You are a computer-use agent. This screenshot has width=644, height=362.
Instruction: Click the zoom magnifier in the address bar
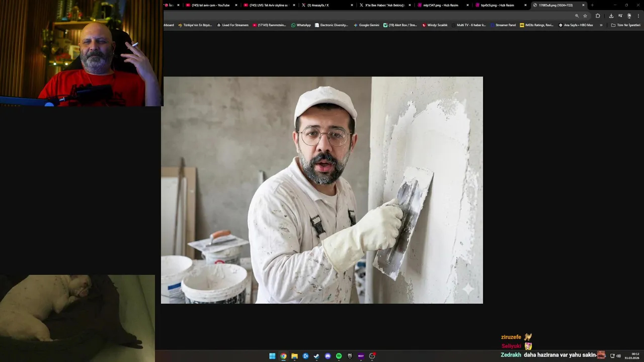point(577,16)
